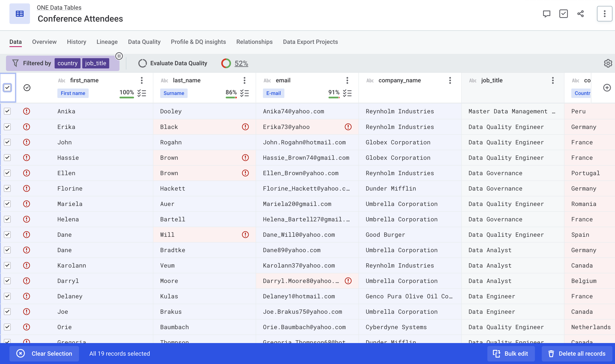615x364 pixels.
Task: Open the three-dot page options menu
Action: click(x=605, y=14)
